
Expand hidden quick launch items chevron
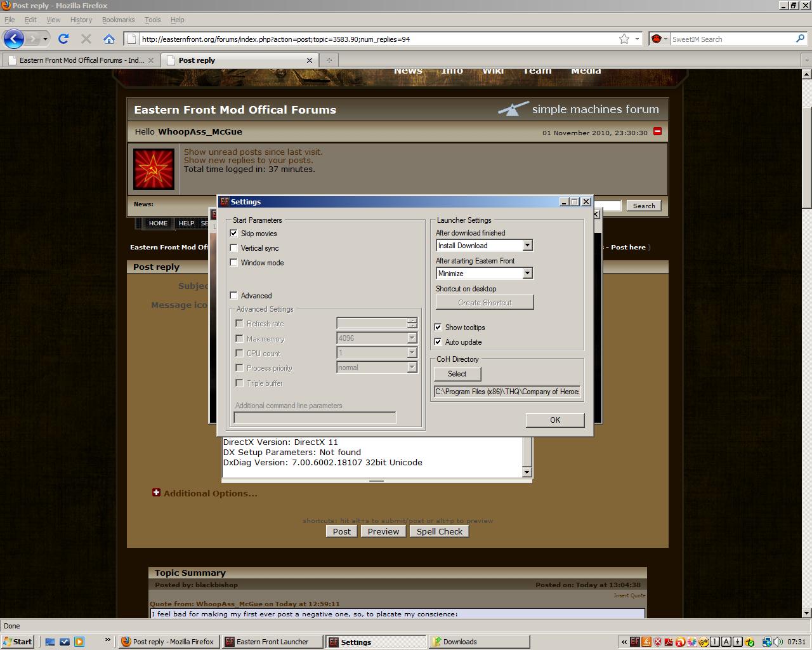tap(107, 640)
